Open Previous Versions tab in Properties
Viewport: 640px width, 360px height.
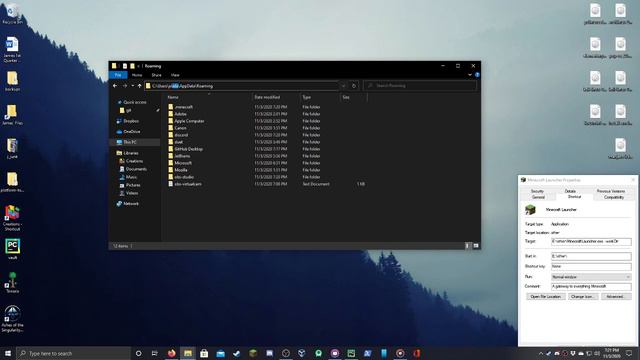tap(611, 191)
